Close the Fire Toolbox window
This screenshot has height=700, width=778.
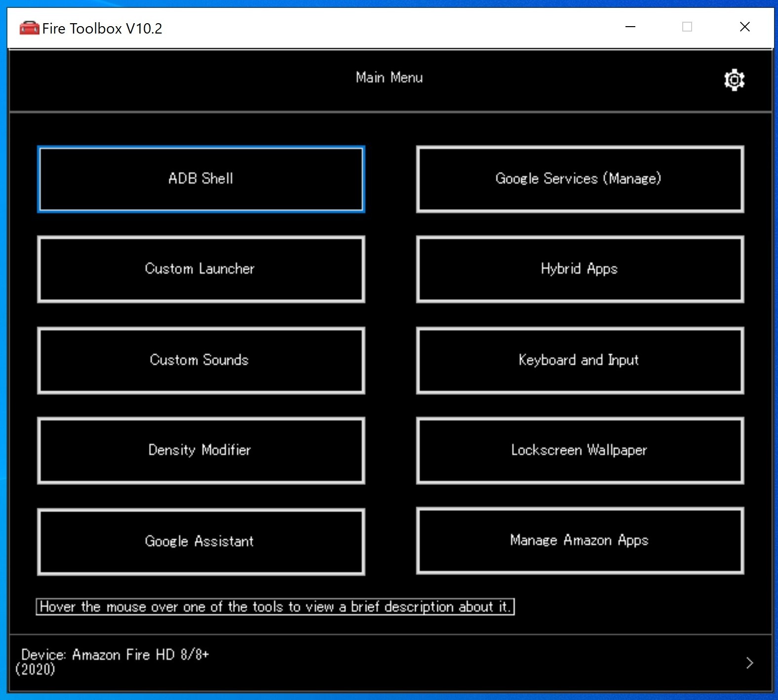(745, 27)
